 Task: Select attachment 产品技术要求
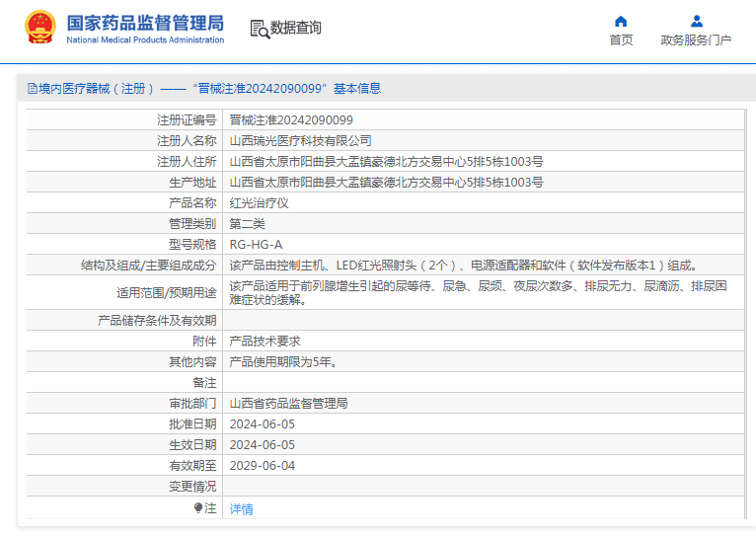point(265,342)
